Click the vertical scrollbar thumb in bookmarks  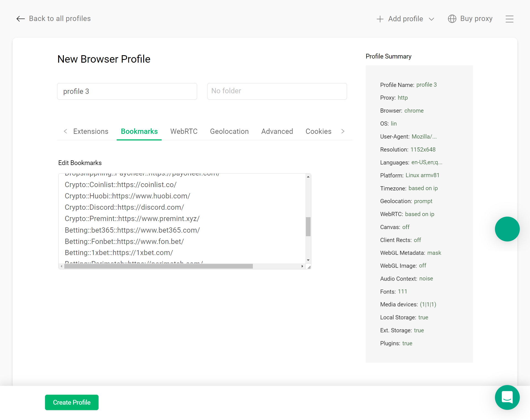[308, 227]
